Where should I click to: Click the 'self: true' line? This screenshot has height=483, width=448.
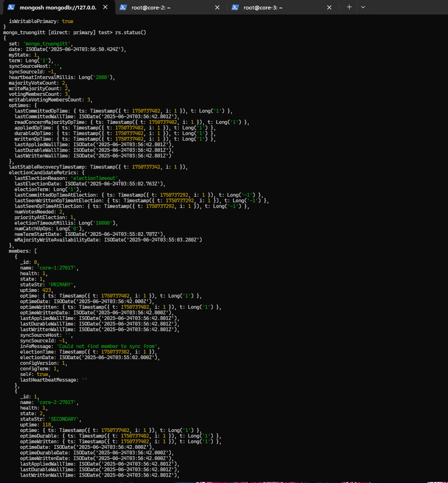[34, 374]
